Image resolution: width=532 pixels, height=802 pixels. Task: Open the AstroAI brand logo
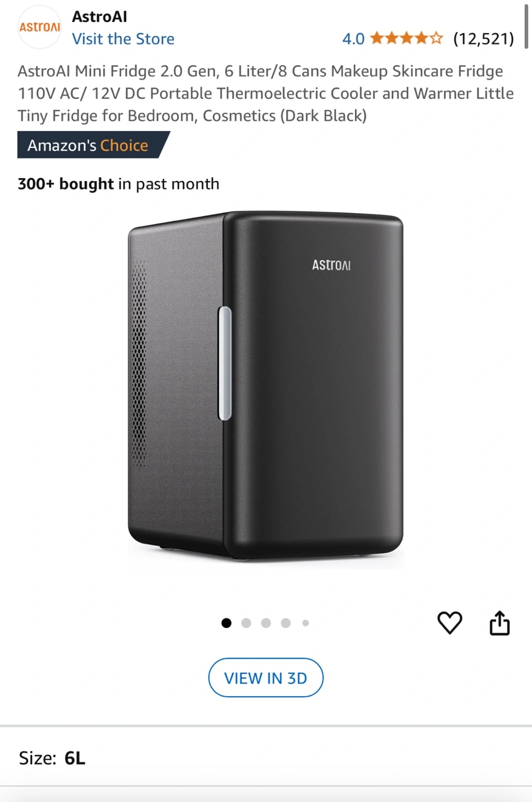point(40,27)
